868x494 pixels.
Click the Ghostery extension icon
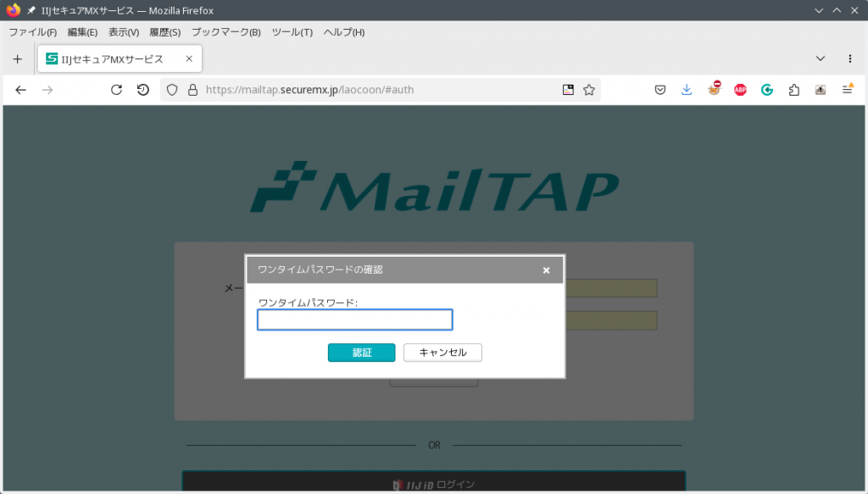[x=766, y=89]
